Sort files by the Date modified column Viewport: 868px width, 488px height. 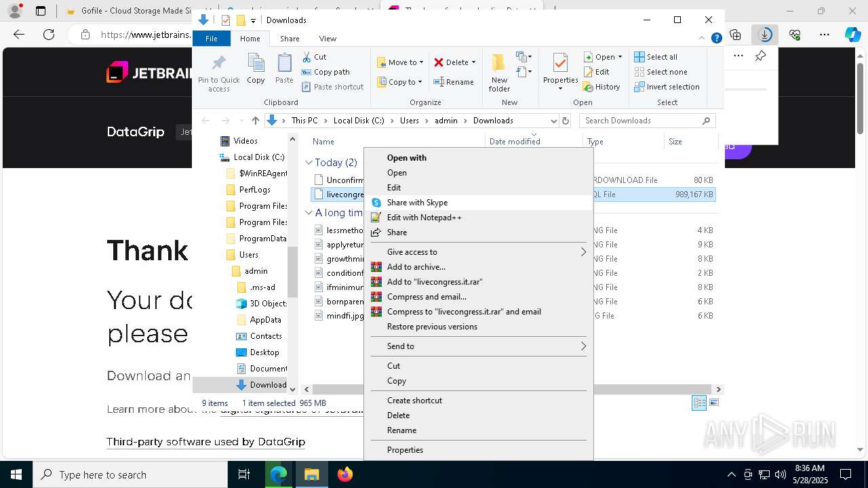(x=534, y=142)
